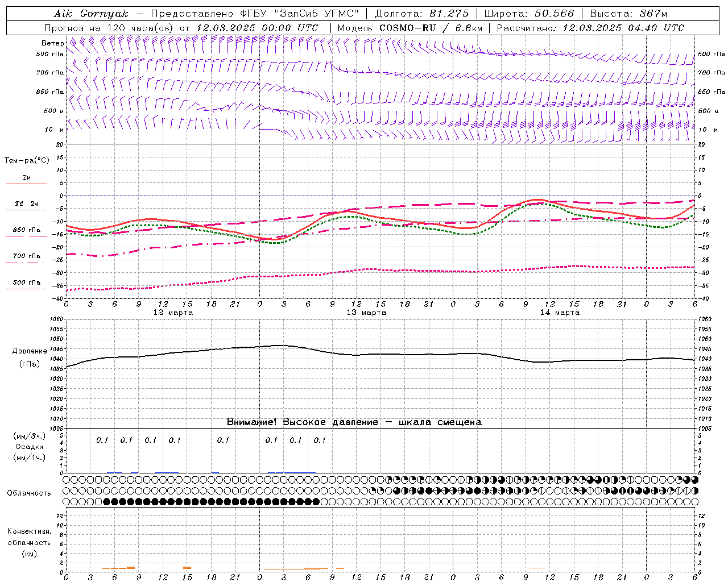This screenshot has height=582, width=728.
Task: Click the station name Alk_Gornyak in header
Action: coord(91,14)
